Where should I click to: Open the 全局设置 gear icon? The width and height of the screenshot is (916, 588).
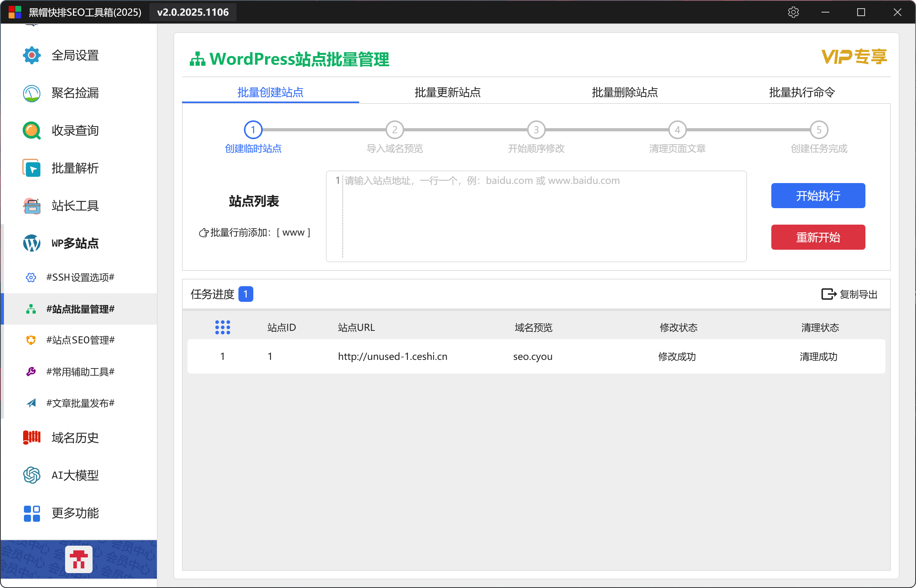click(x=32, y=55)
